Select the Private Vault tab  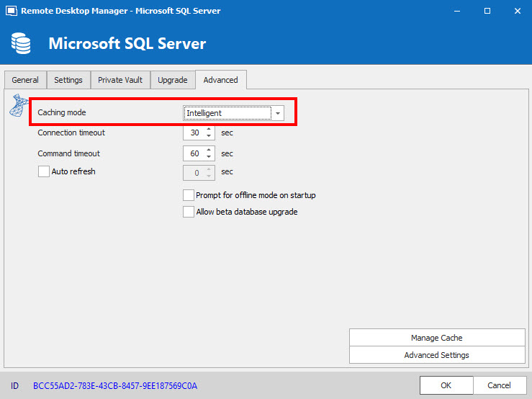pos(120,80)
